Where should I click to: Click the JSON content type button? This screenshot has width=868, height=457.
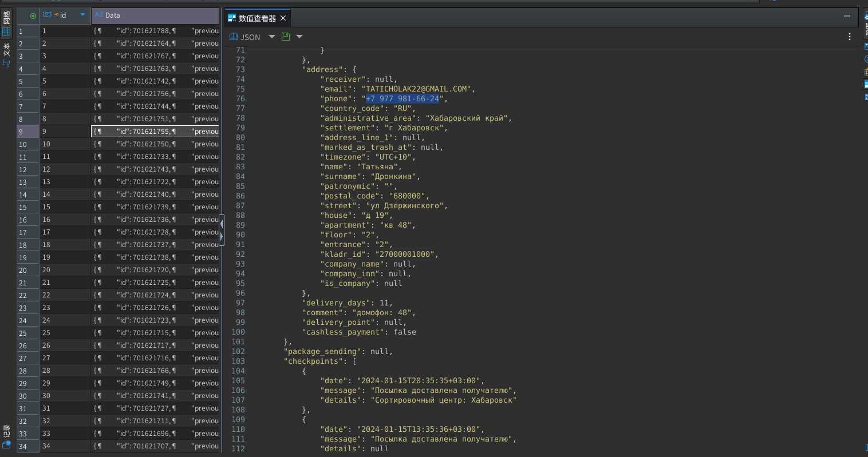(245, 37)
